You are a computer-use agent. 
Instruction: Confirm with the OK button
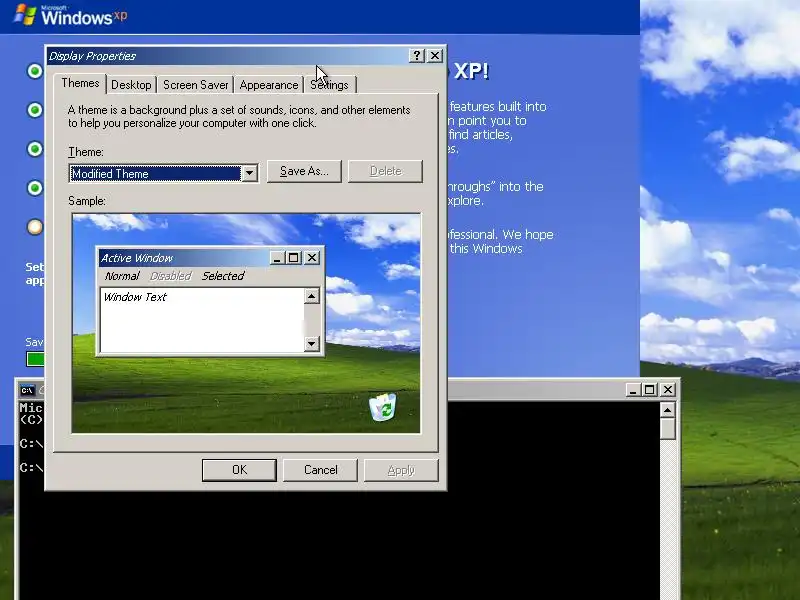click(x=239, y=470)
